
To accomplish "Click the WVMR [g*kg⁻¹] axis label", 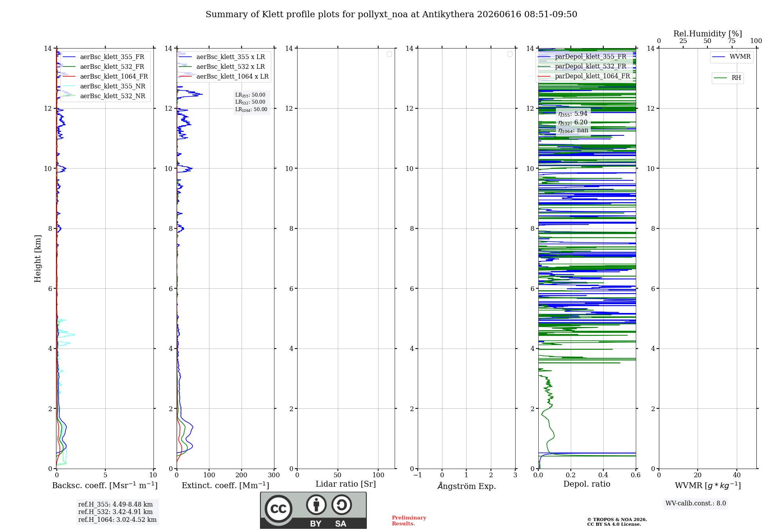I will [x=708, y=485].
